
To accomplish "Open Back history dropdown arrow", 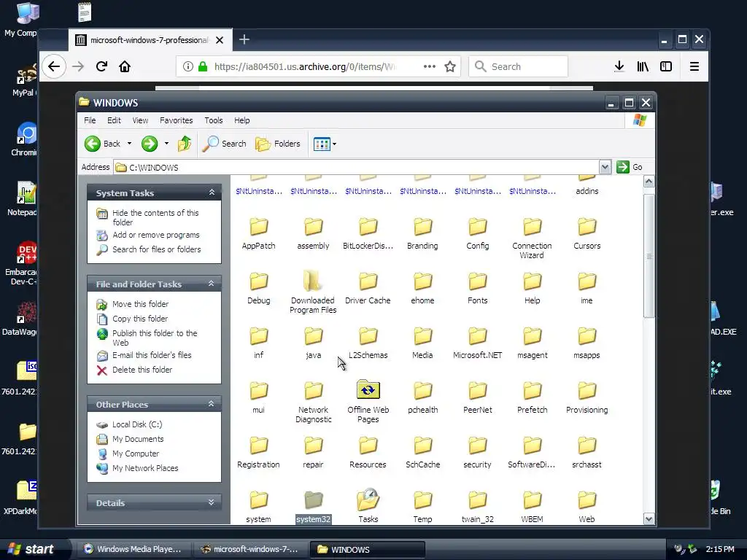I will point(129,144).
